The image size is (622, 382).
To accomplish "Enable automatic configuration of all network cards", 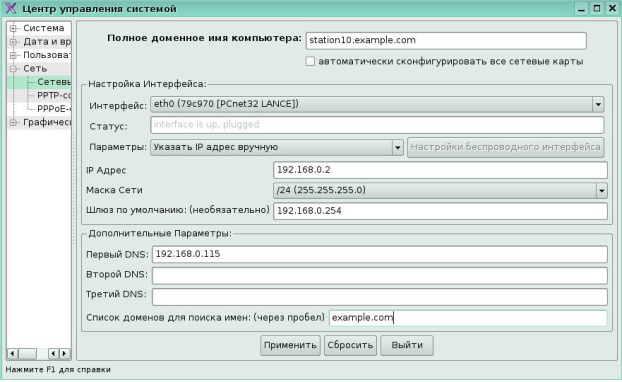I will tap(310, 61).
